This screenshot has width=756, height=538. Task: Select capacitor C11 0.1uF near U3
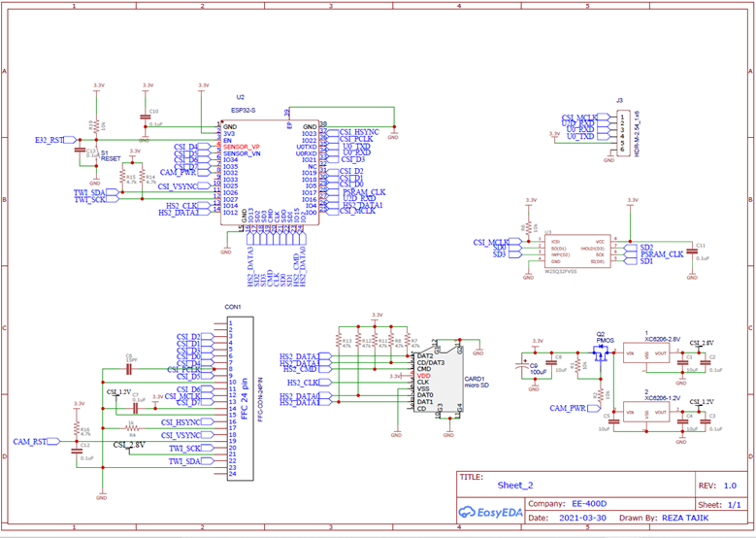point(692,252)
